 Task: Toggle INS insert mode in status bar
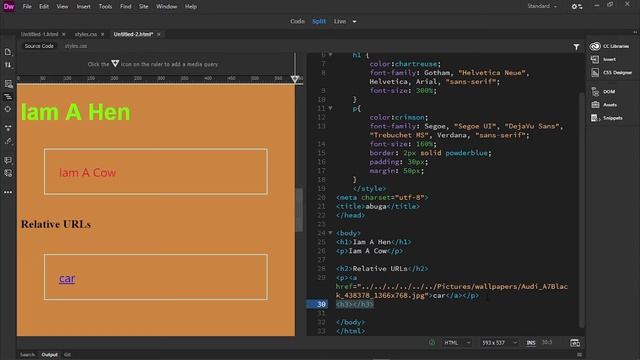tap(531, 343)
